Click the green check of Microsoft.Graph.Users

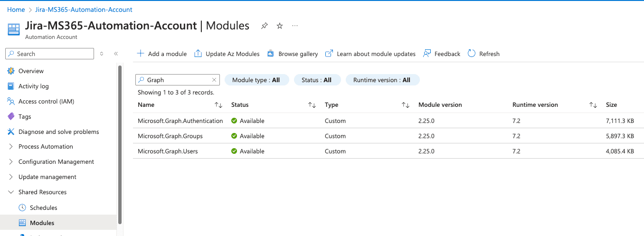(234, 151)
